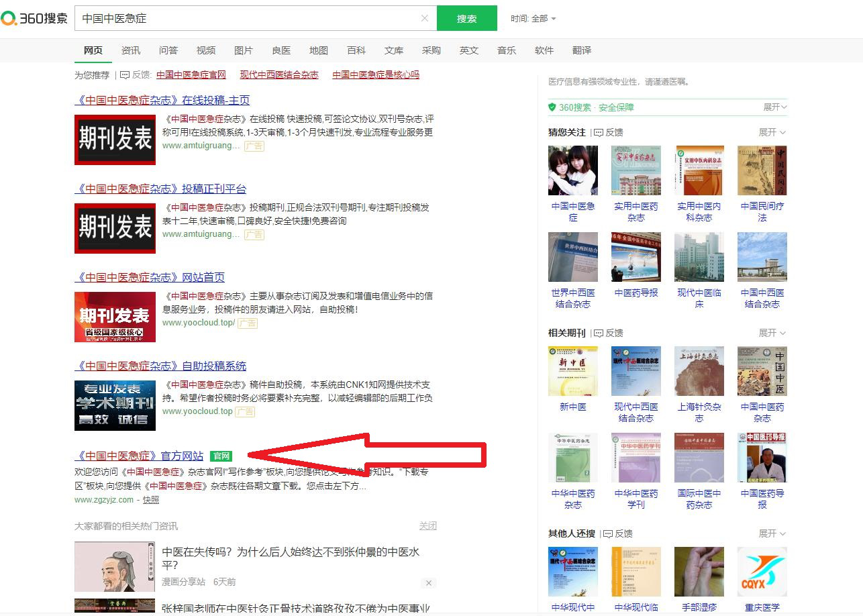Screen dimensions: 863x616
Task: Click 反馈 next to 为您推荐
Action: tap(136, 74)
